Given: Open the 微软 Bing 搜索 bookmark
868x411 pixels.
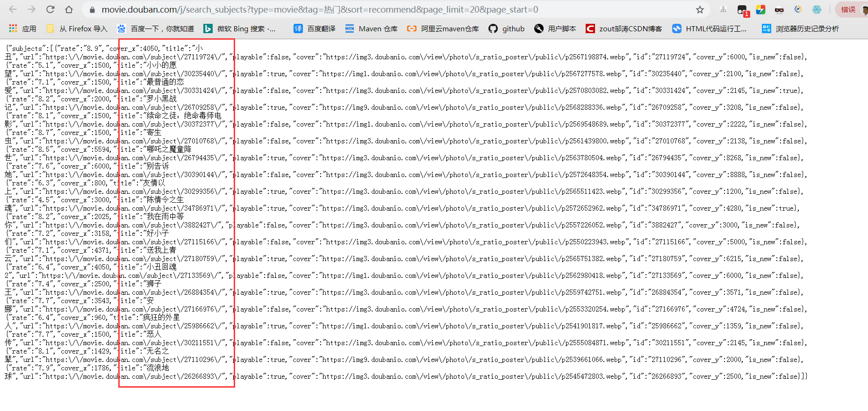Looking at the screenshot, I should (x=240, y=28).
